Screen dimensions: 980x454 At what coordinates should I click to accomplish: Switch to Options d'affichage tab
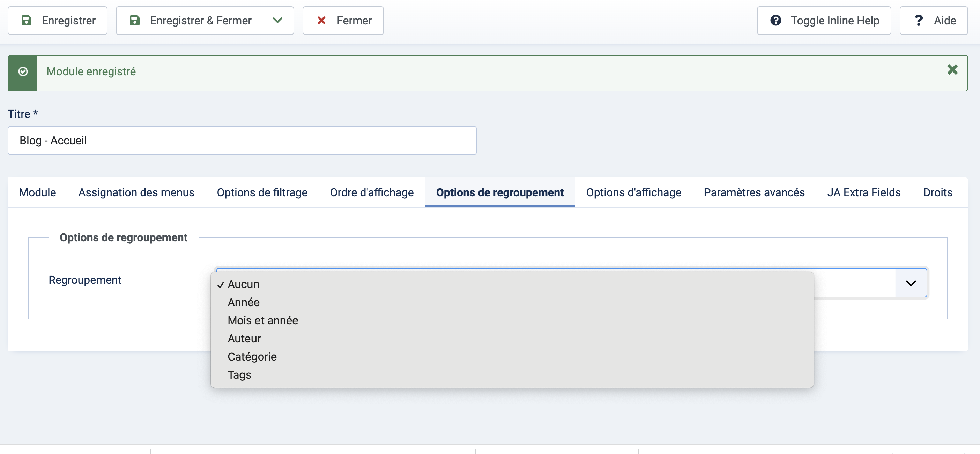(633, 192)
